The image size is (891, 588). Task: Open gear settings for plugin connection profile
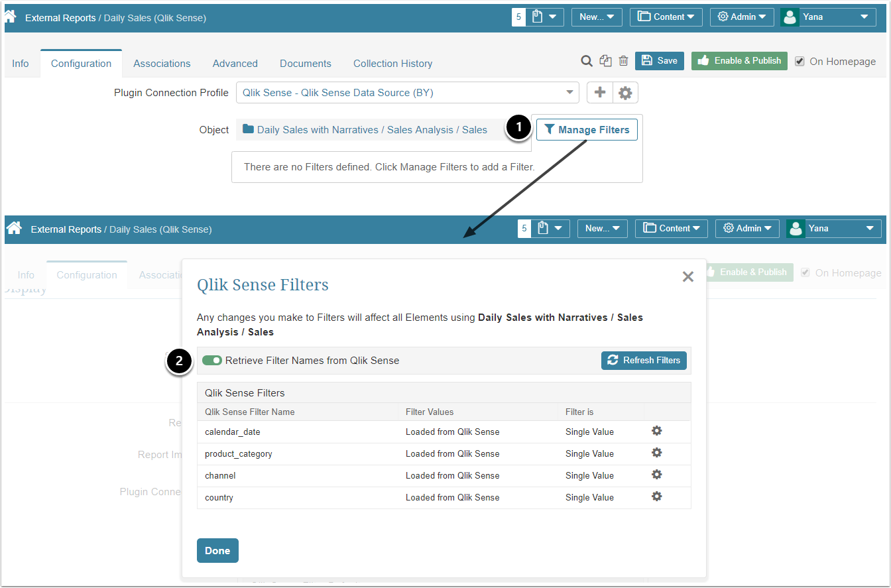coord(625,93)
